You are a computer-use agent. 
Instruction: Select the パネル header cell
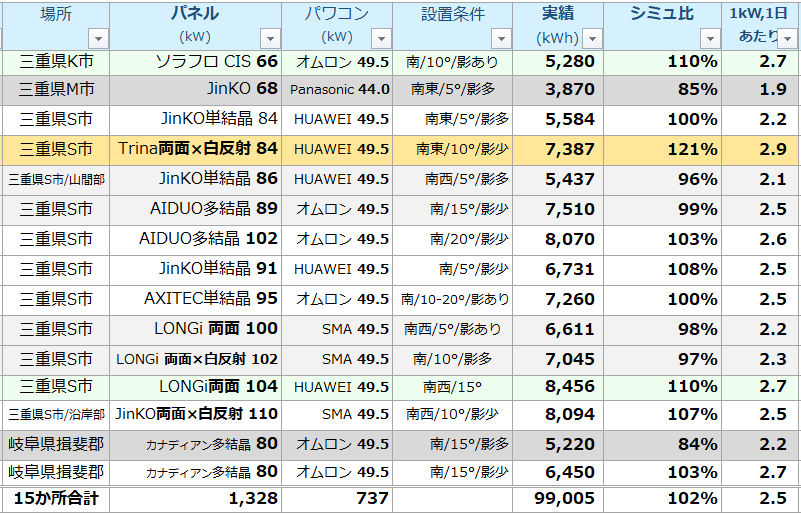(x=196, y=27)
